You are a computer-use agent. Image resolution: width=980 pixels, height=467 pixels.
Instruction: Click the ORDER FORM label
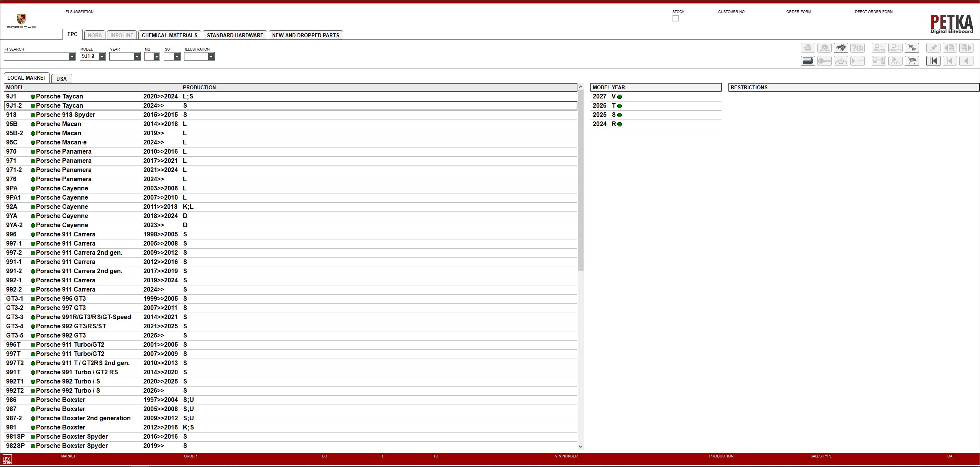tap(799, 11)
